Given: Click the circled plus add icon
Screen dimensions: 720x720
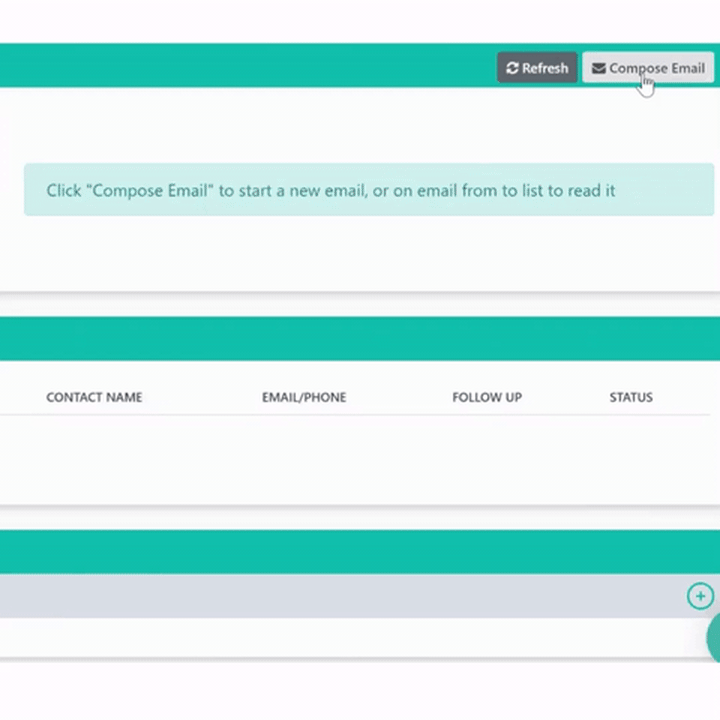Looking at the screenshot, I should pos(700,596).
